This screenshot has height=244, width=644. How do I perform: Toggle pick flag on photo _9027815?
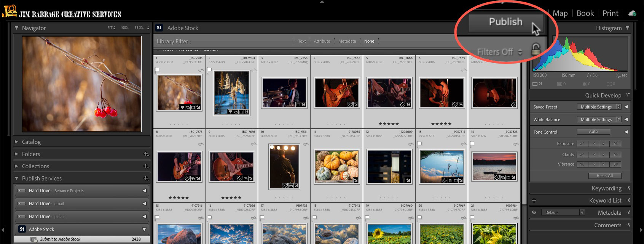pos(419,144)
